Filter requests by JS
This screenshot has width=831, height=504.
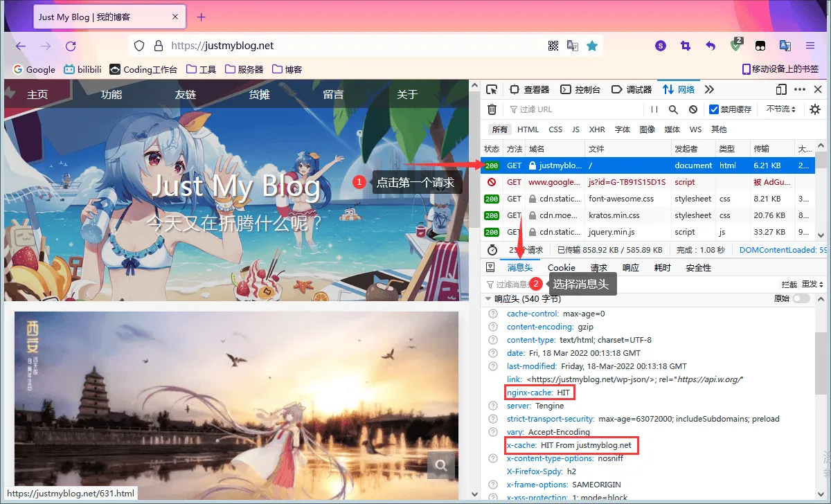coord(575,129)
